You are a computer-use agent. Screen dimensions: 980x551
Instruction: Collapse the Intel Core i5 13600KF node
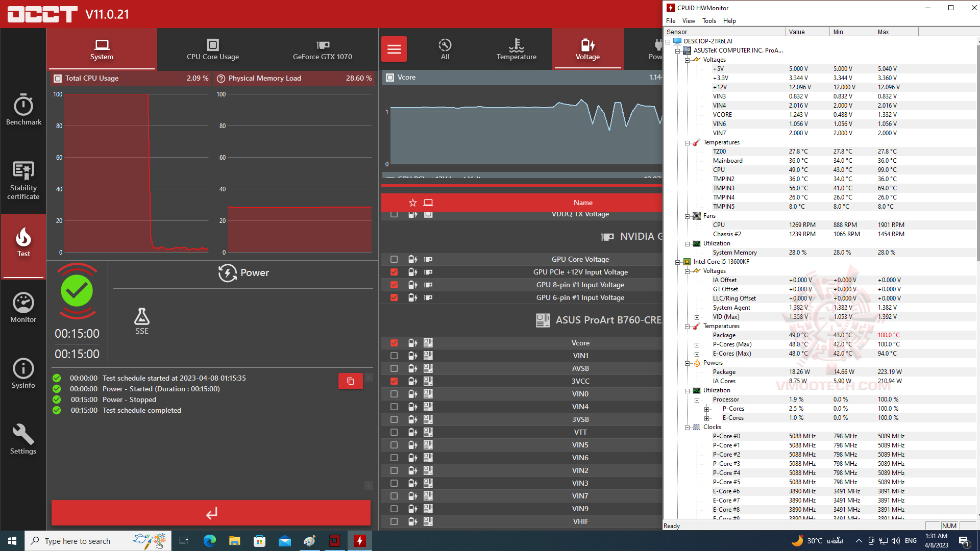[677, 262]
